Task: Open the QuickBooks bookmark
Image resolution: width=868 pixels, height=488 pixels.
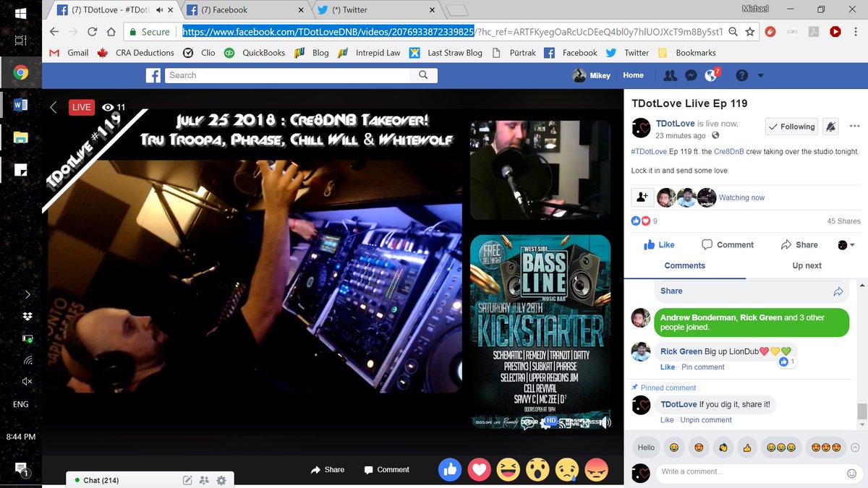Action: (x=255, y=53)
